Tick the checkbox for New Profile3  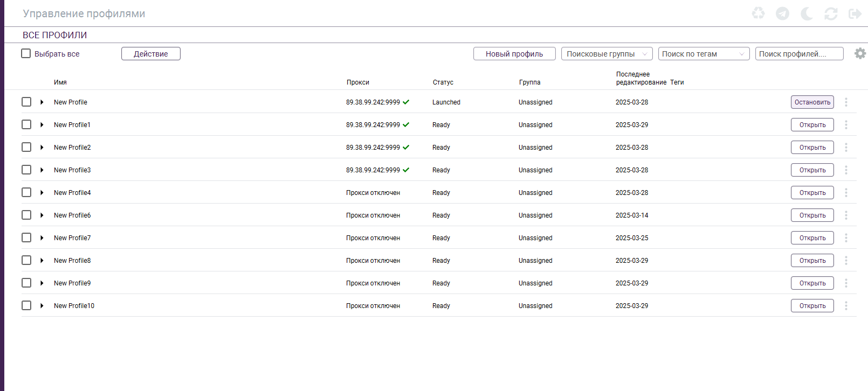(x=26, y=170)
